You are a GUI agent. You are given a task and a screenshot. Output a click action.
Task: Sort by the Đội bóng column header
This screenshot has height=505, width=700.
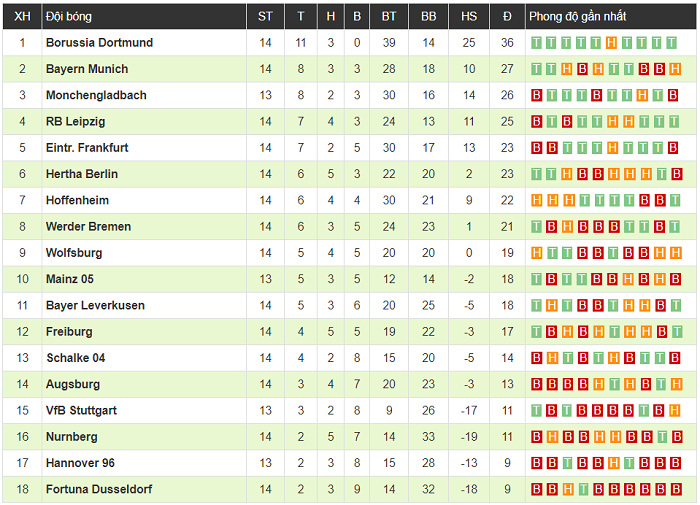coord(69,16)
